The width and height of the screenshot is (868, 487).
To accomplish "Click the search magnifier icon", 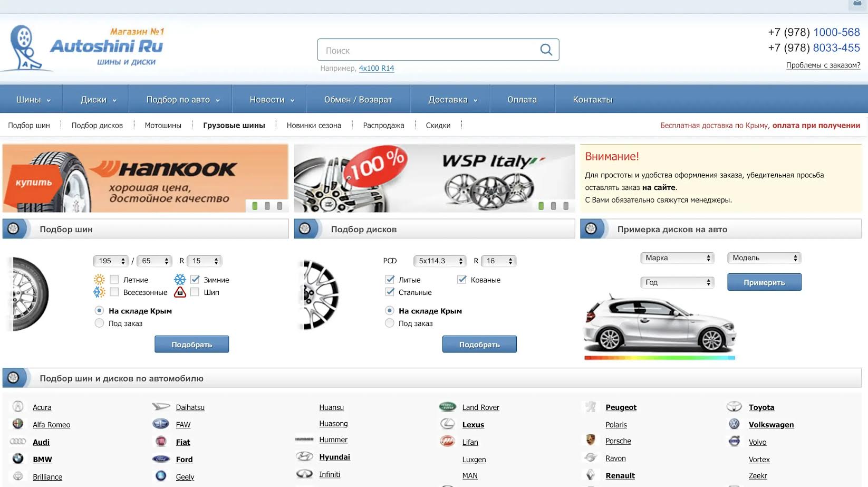I will (546, 50).
